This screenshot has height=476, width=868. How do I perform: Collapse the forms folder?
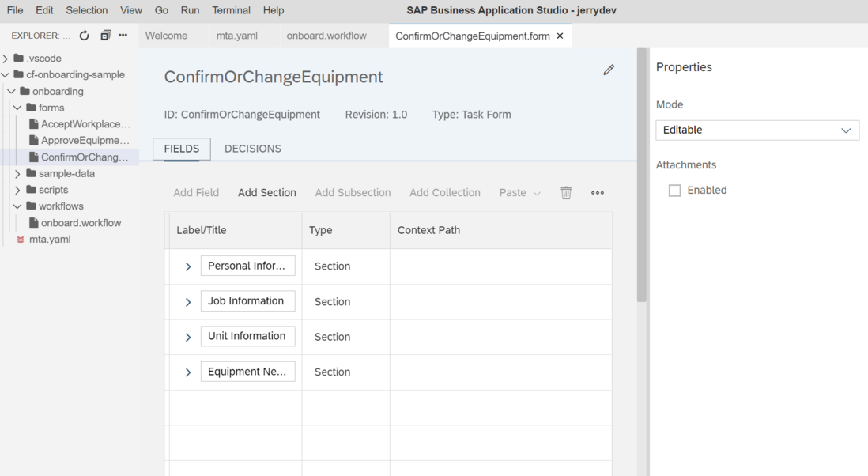tap(17, 108)
